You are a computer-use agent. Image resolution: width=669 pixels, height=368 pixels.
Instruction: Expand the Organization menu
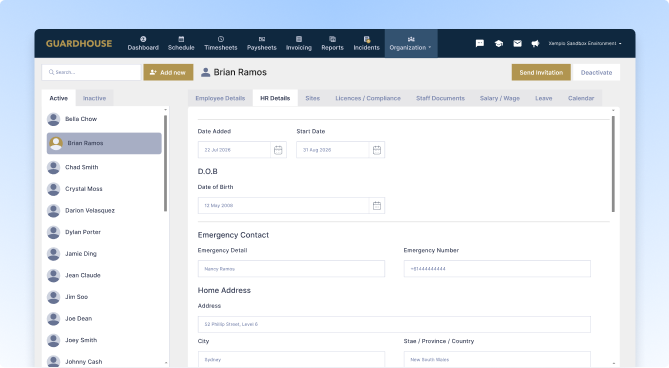[410, 43]
